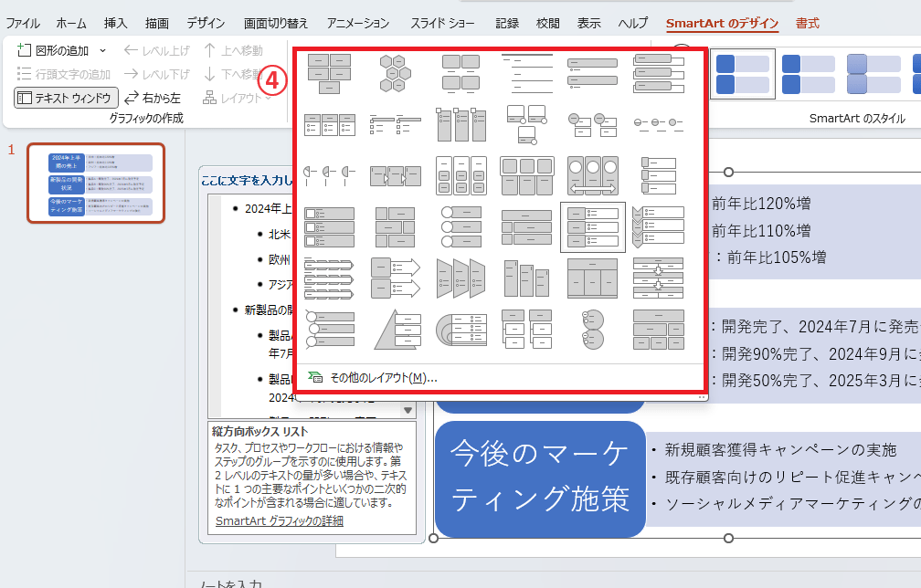Choose the Square Accent List layout
Image resolution: width=921 pixels, height=588 pixels.
pyautogui.click(x=396, y=124)
